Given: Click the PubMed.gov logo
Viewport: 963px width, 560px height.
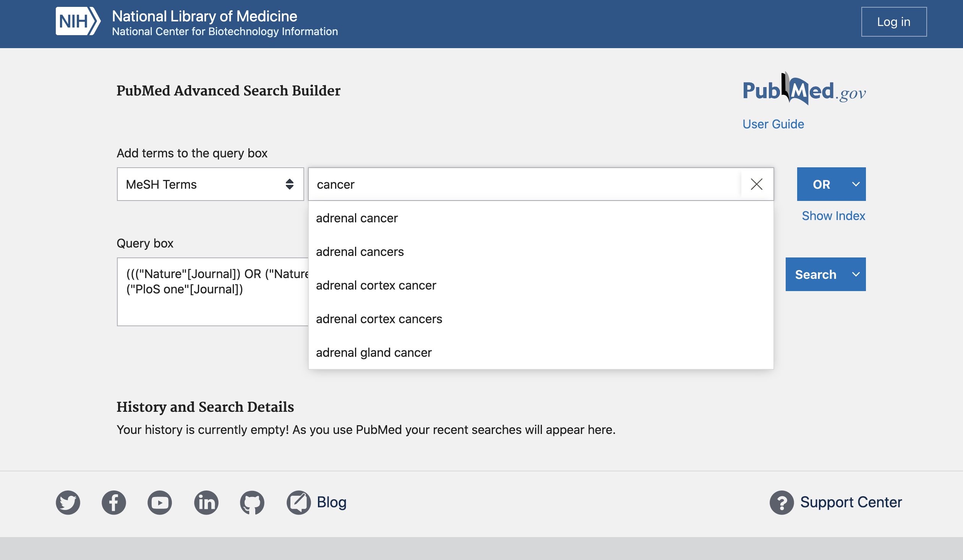Looking at the screenshot, I should pos(804,90).
